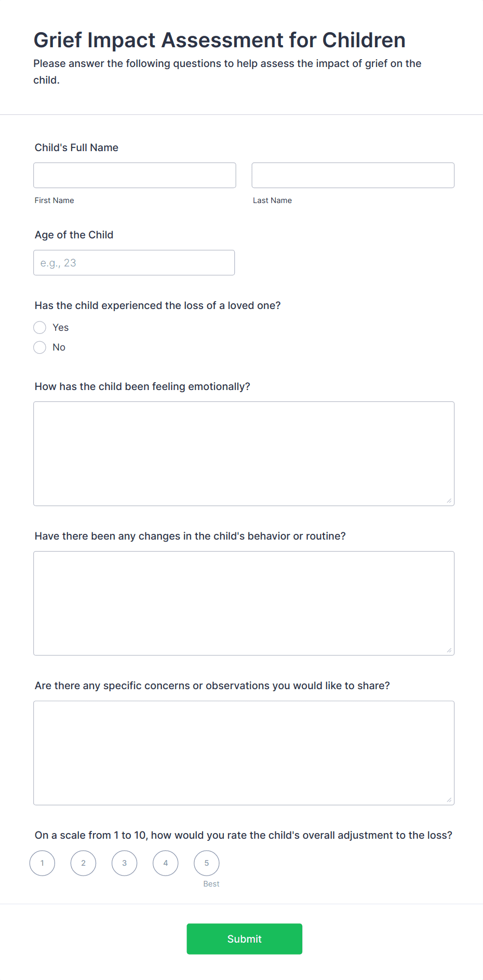This screenshot has height=980, width=483.
Task: Focus the Age of the Child field
Action: [134, 263]
